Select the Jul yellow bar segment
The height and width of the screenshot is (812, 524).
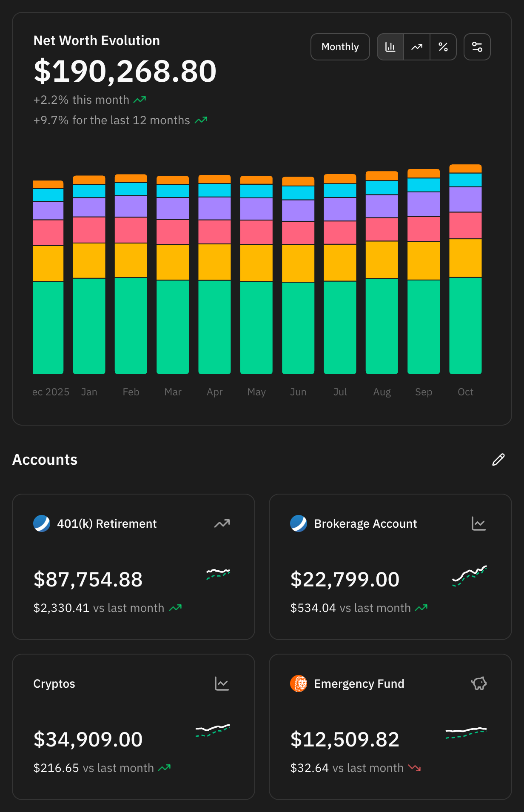click(x=340, y=263)
